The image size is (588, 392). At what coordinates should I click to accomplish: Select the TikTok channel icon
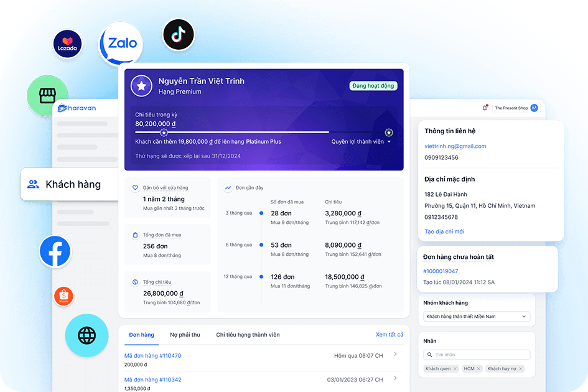(x=179, y=35)
